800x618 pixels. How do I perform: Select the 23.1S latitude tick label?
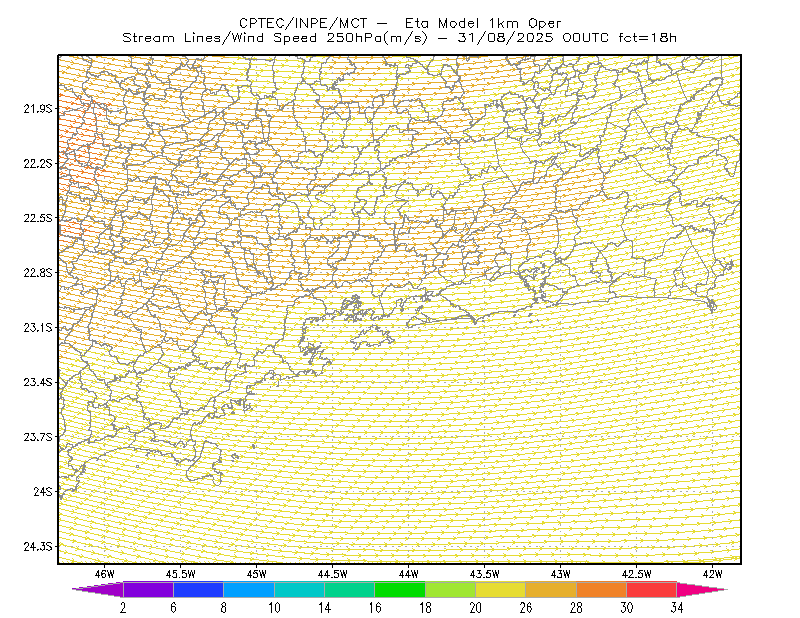coord(38,327)
